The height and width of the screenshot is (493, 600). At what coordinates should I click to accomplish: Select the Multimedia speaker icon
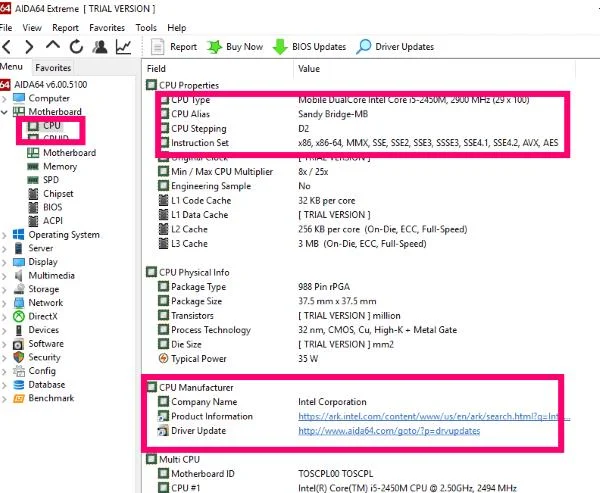[18, 275]
